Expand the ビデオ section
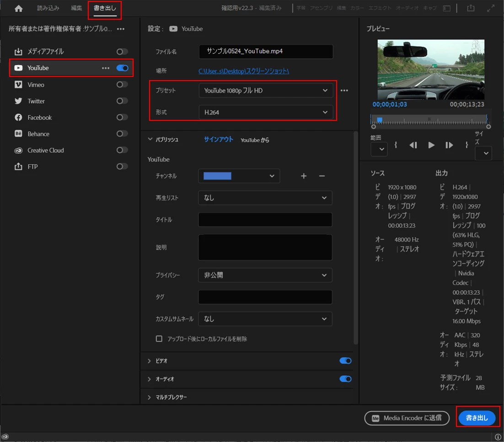This screenshot has height=442, width=504. [149, 361]
